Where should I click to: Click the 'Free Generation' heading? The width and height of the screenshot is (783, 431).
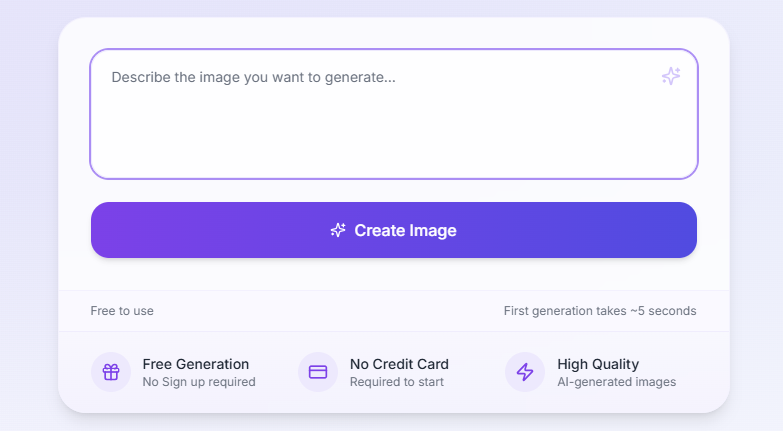[x=196, y=364]
